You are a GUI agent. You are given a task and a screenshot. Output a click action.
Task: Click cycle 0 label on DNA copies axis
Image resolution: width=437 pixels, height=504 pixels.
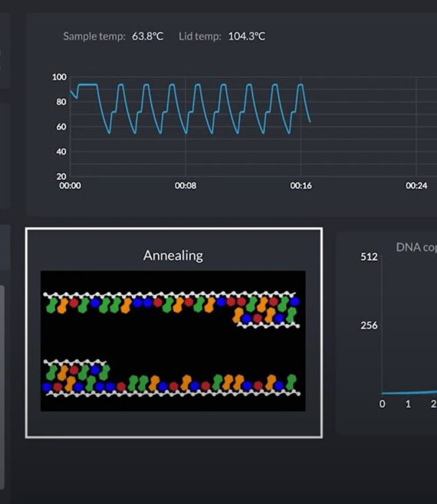[x=383, y=404]
